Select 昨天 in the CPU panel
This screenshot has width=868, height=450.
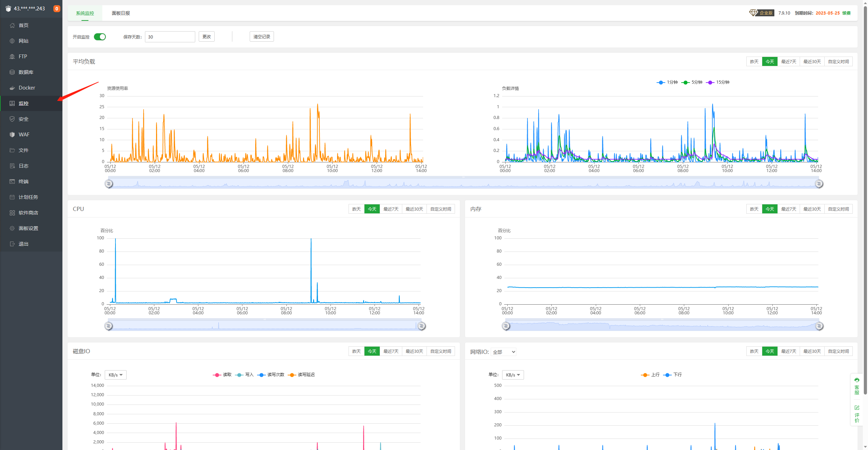coord(356,209)
